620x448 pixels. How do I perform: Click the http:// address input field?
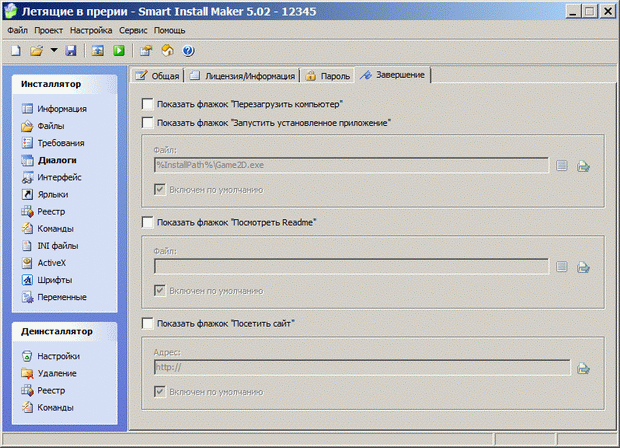pos(361,367)
